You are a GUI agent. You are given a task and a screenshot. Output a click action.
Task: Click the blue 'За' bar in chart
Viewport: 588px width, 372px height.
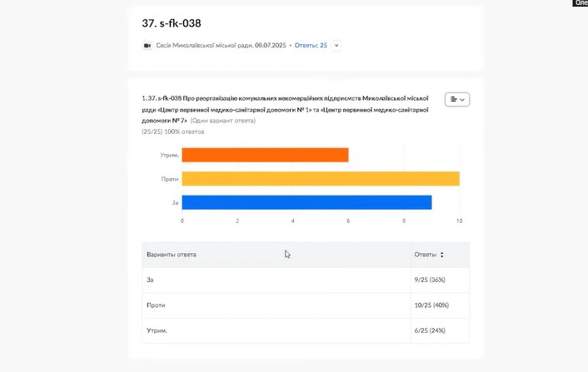[306, 202]
